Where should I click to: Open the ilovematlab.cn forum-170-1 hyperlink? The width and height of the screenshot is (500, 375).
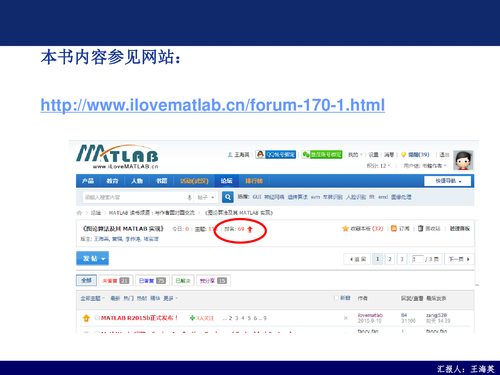click(x=213, y=105)
